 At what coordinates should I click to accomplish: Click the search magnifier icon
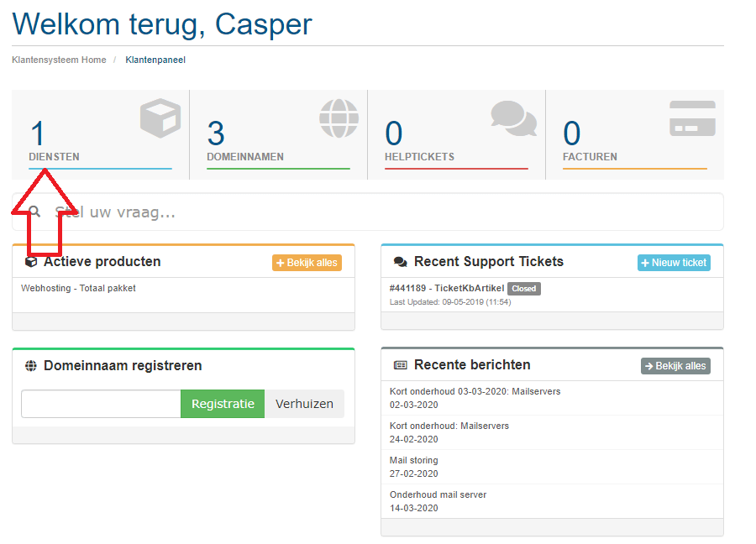pyautogui.click(x=34, y=212)
